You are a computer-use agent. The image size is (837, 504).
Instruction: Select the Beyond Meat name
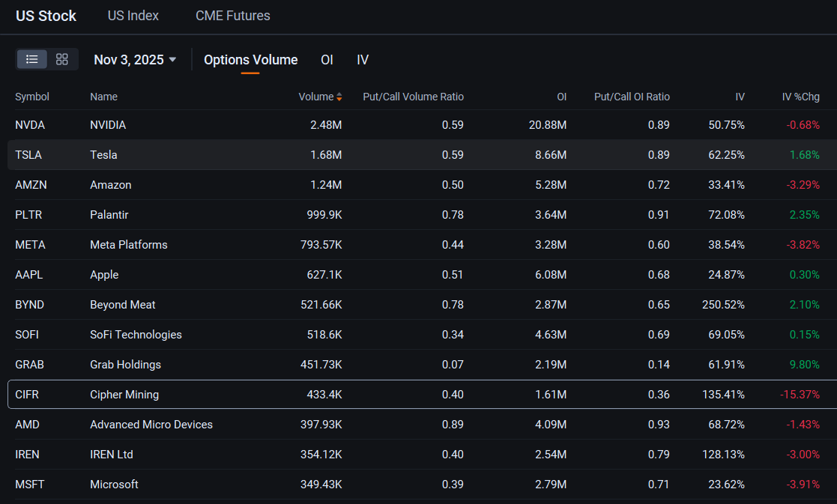tap(123, 305)
